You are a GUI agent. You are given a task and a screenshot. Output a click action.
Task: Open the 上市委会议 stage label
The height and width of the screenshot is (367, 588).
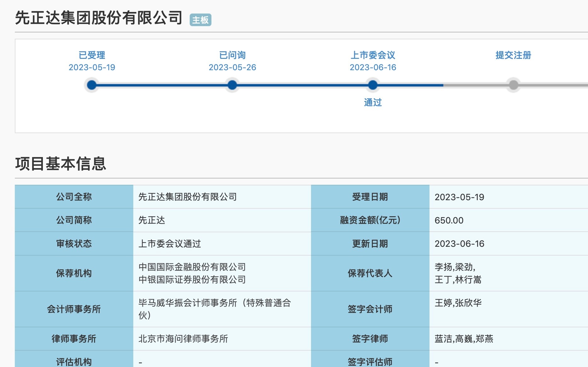point(373,55)
